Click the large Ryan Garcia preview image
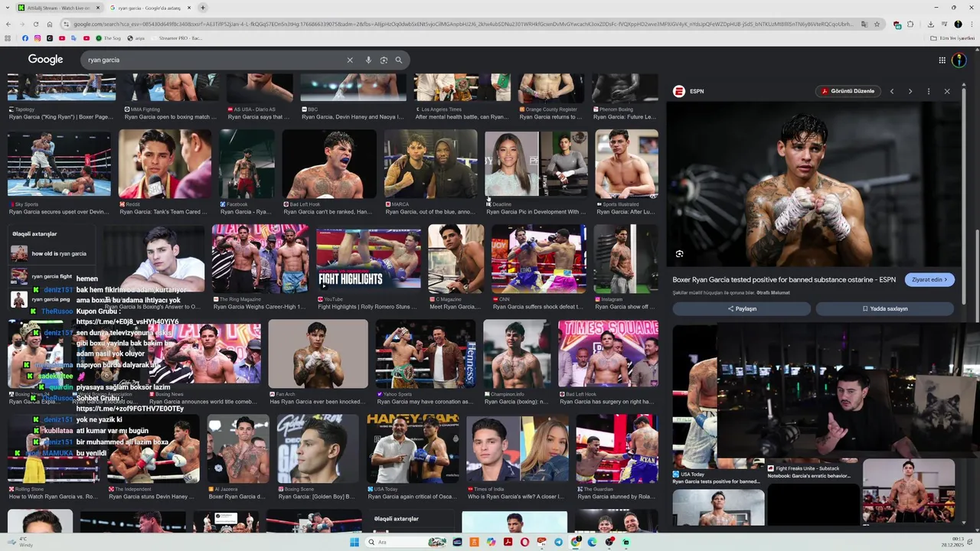Screen dimensions: 980x551 click(813, 184)
